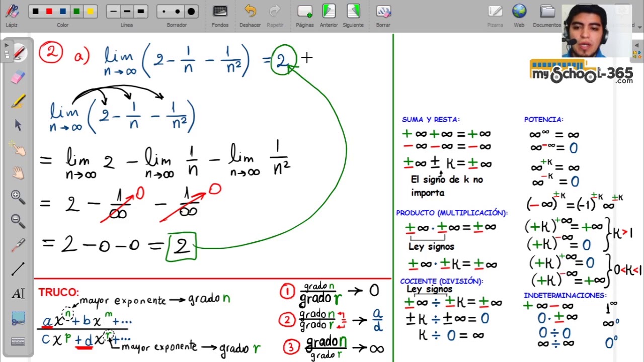Choose the blue color swatch
Image resolution: width=644 pixels, height=362 pixels.
(63, 11)
